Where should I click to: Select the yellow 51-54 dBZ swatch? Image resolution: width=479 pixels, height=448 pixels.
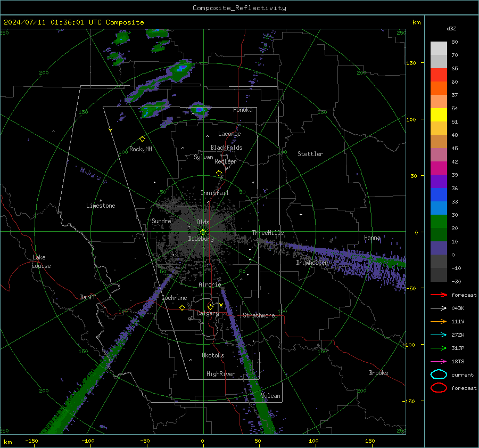pos(439,115)
